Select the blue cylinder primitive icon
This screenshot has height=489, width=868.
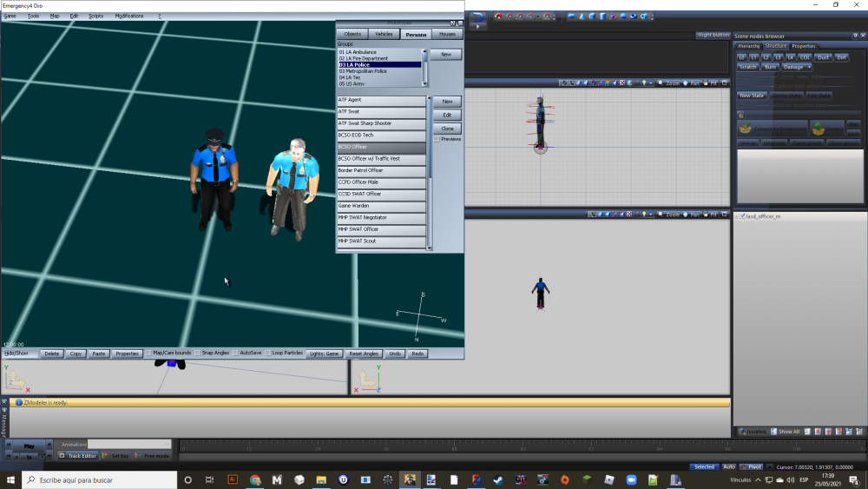point(603,17)
